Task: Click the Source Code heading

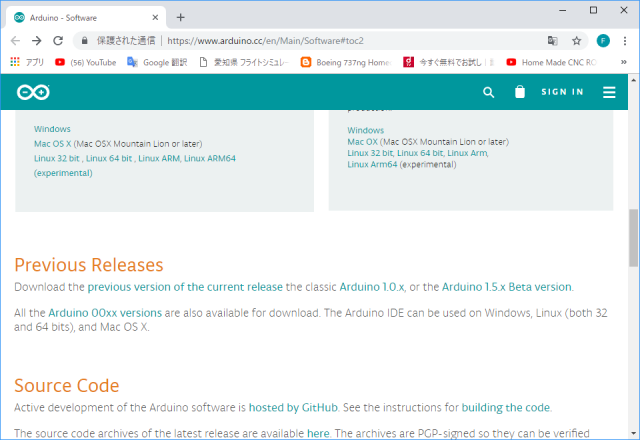Action: (67, 386)
